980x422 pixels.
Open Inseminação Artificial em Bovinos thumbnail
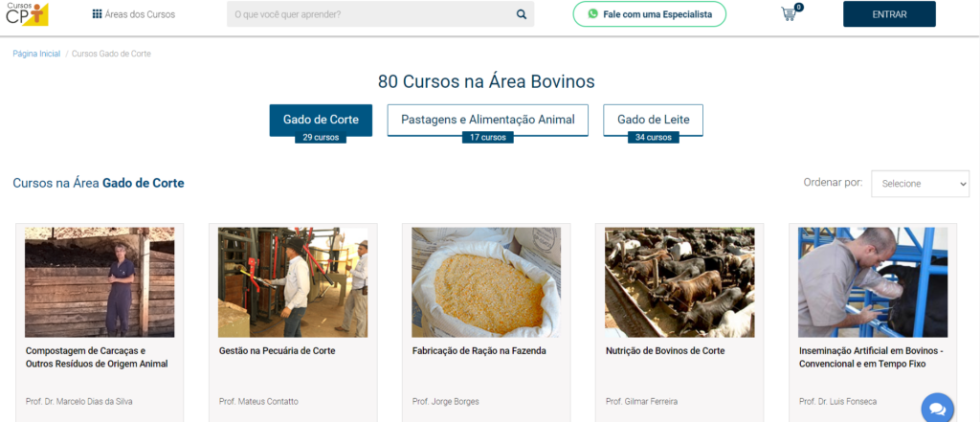pyautogui.click(x=873, y=282)
